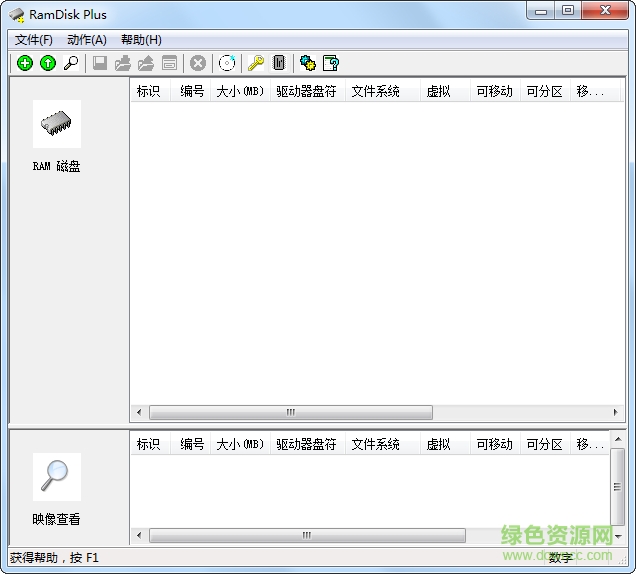Screen dimensions: 636x574
Task: Click the magnifier view image toolbar icon
Action: click(71, 63)
